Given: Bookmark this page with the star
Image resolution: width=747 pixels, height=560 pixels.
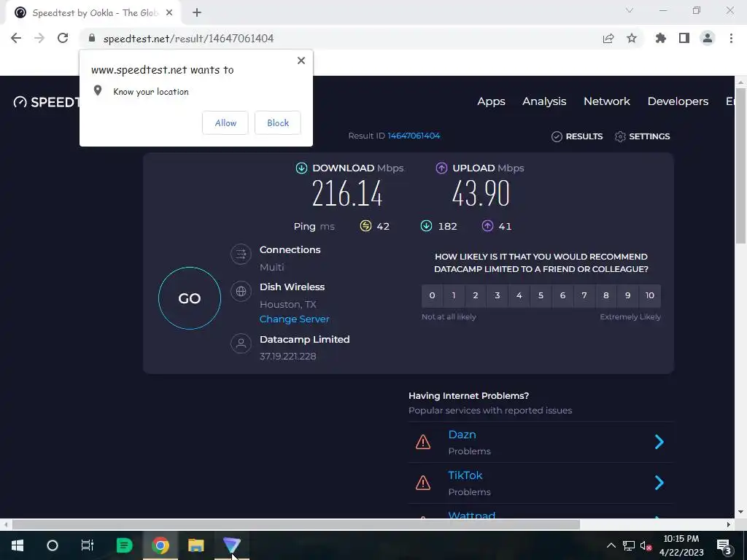Looking at the screenshot, I should 632,38.
